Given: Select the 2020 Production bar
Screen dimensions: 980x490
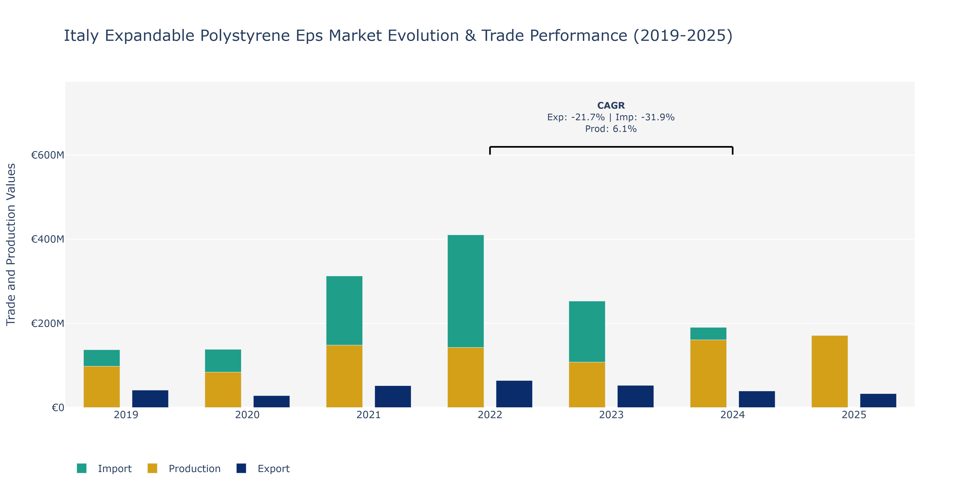Looking at the screenshot, I should pyautogui.click(x=223, y=390).
